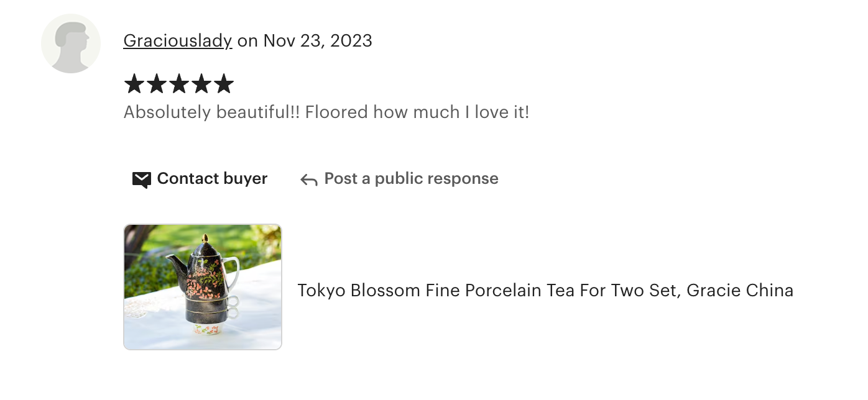Open the Graciouslady buyer profile link
The width and height of the screenshot is (868, 400).
point(178,41)
